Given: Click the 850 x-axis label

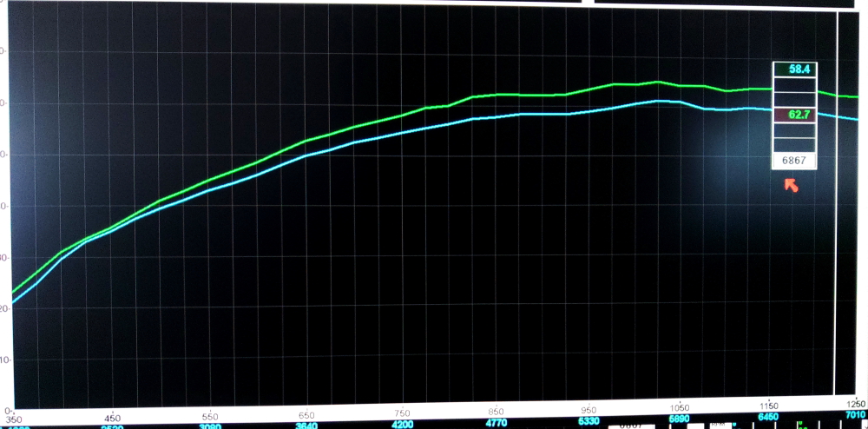Looking at the screenshot, I should click(x=496, y=411).
